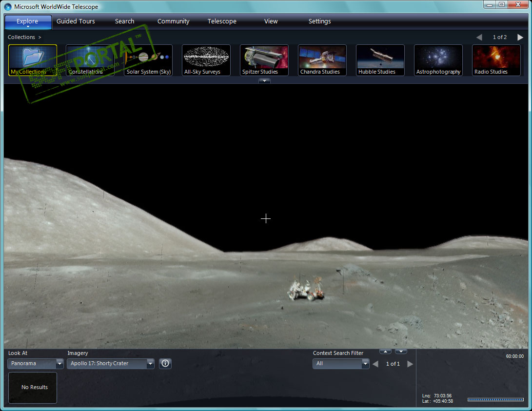Switch to the Settings tab

[319, 21]
